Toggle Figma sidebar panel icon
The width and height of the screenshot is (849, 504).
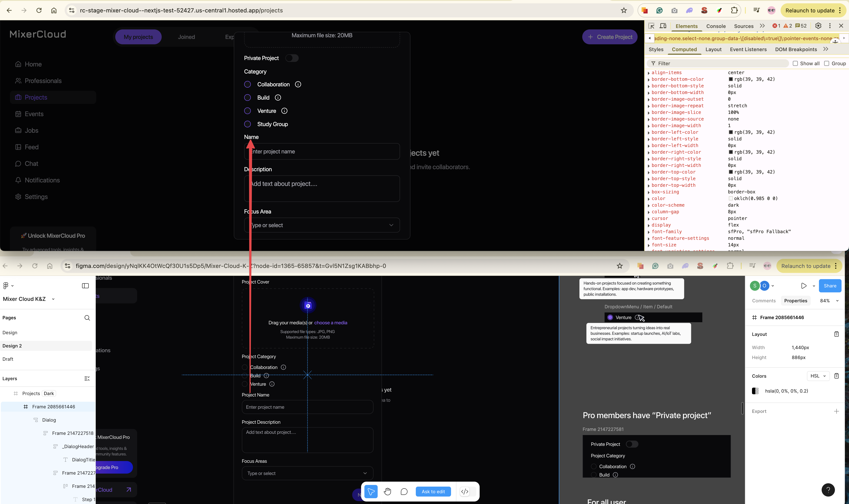click(85, 286)
